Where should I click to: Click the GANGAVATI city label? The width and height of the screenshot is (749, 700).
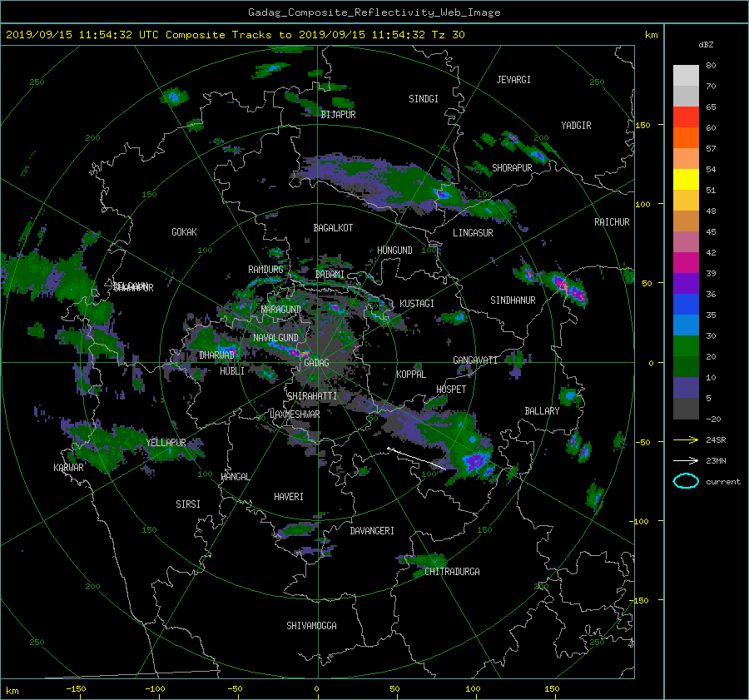point(475,360)
